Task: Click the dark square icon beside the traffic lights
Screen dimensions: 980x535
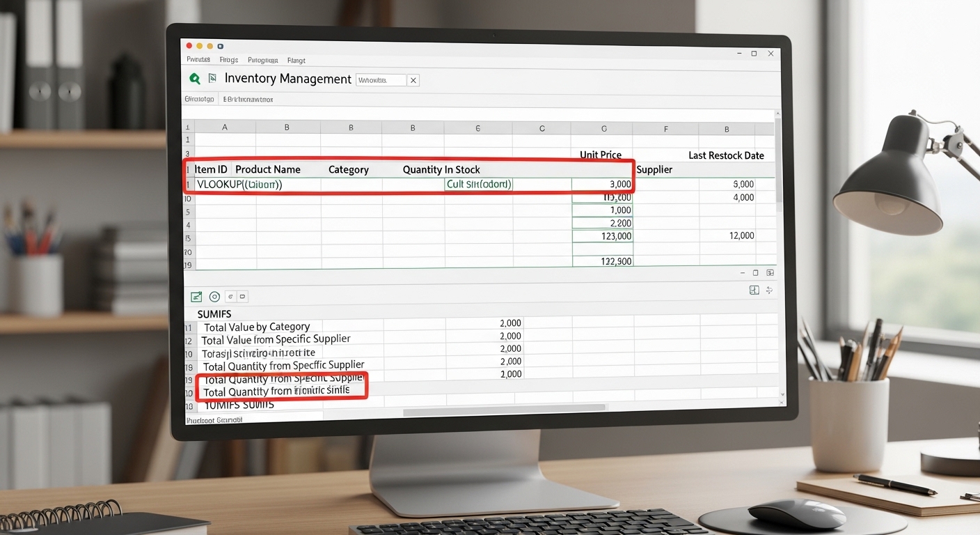Action: (x=220, y=46)
